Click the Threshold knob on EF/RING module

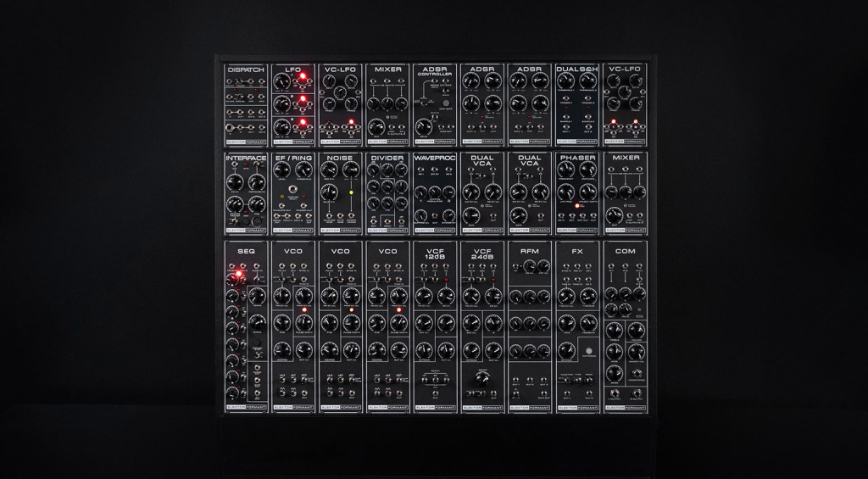tap(303, 170)
